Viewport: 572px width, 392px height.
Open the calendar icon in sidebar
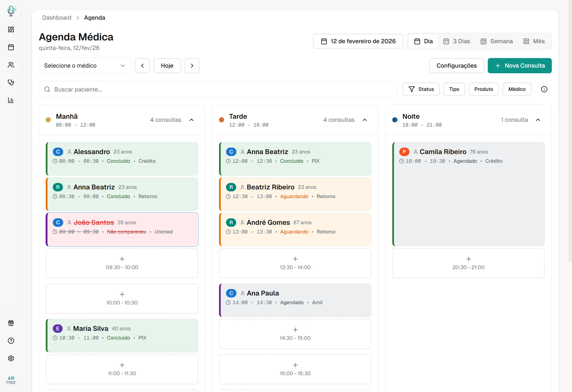[x=11, y=47]
